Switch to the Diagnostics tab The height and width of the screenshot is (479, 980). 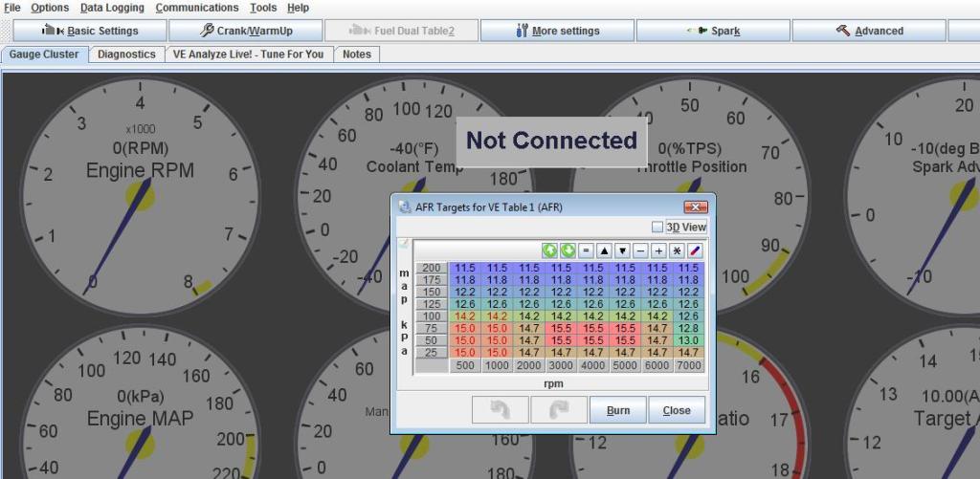pos(126,54)
